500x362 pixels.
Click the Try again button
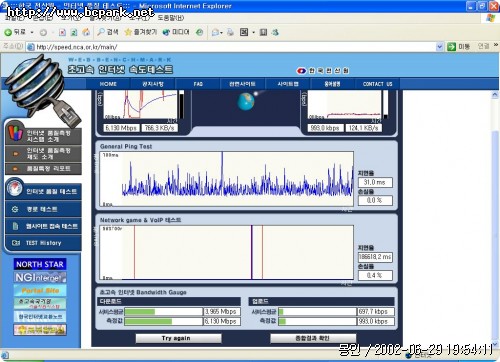coord(178,338)
